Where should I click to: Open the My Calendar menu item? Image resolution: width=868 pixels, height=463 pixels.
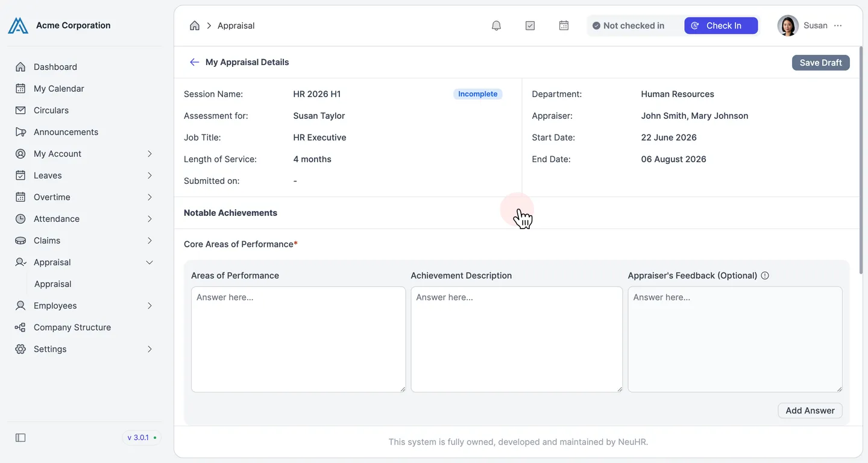[84, 89]
